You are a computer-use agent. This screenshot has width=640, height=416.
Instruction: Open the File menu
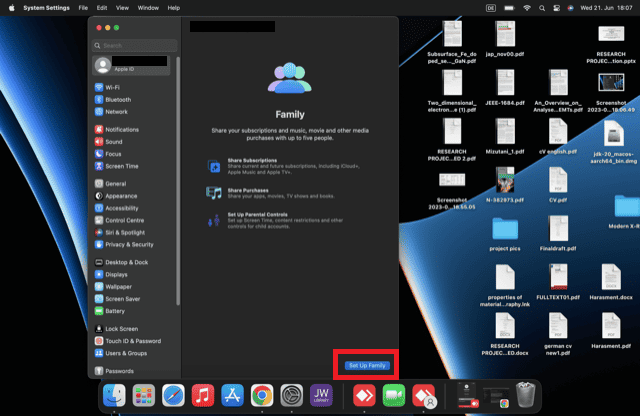tap(83, 7)
